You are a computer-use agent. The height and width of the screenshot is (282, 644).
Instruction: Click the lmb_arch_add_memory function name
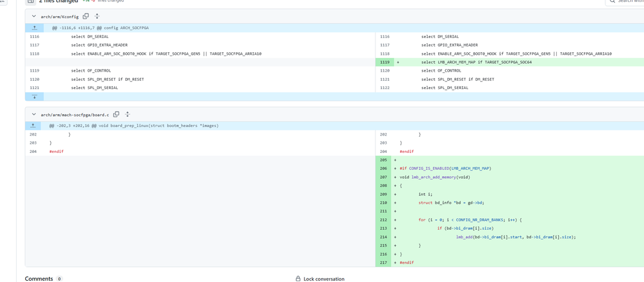(x=434, y=177)
